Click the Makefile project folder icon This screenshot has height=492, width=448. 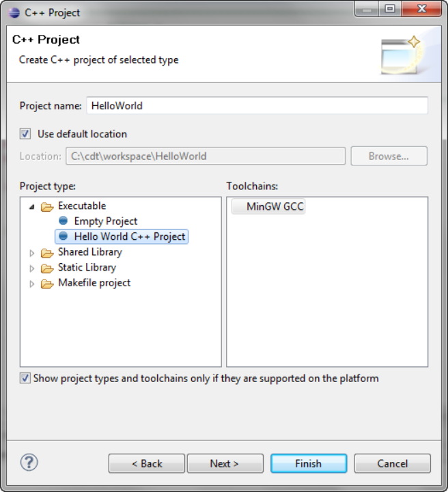(47, 284)
